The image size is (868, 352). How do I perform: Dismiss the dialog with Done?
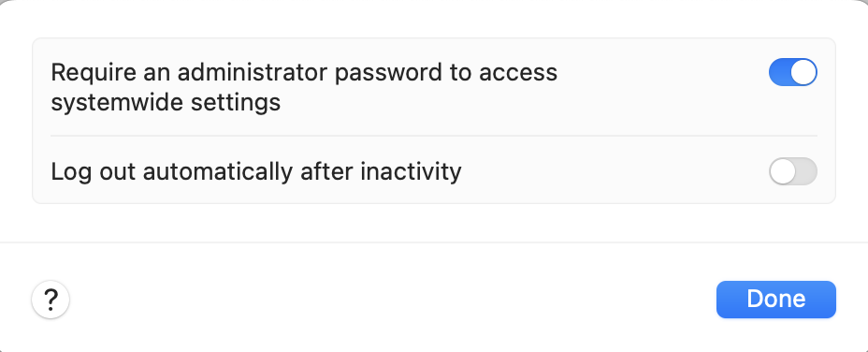coord(775,300)
